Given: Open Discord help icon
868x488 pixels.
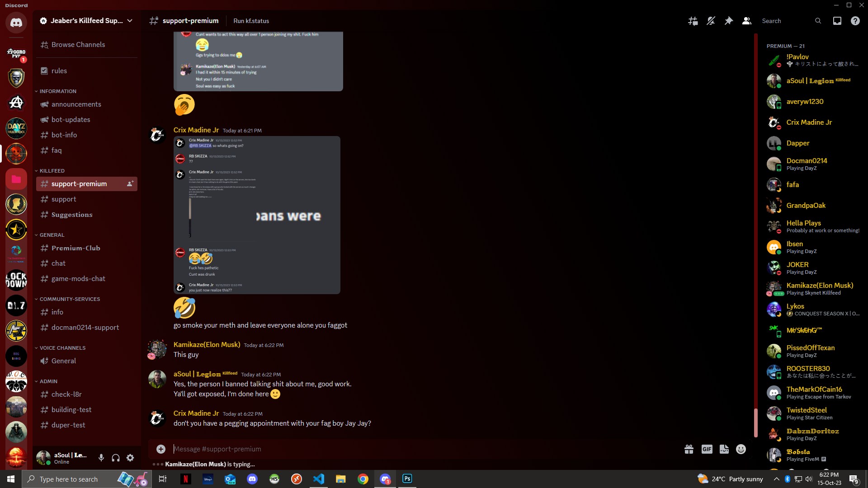Looking at the screenshot, I should pyautogui.click(x=855, y=21).
